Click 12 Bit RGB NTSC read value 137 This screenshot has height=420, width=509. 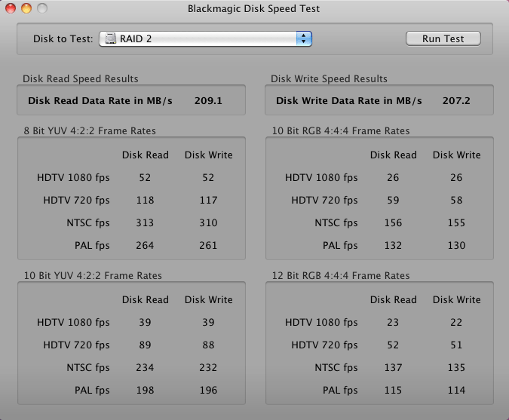coord(393,368)
